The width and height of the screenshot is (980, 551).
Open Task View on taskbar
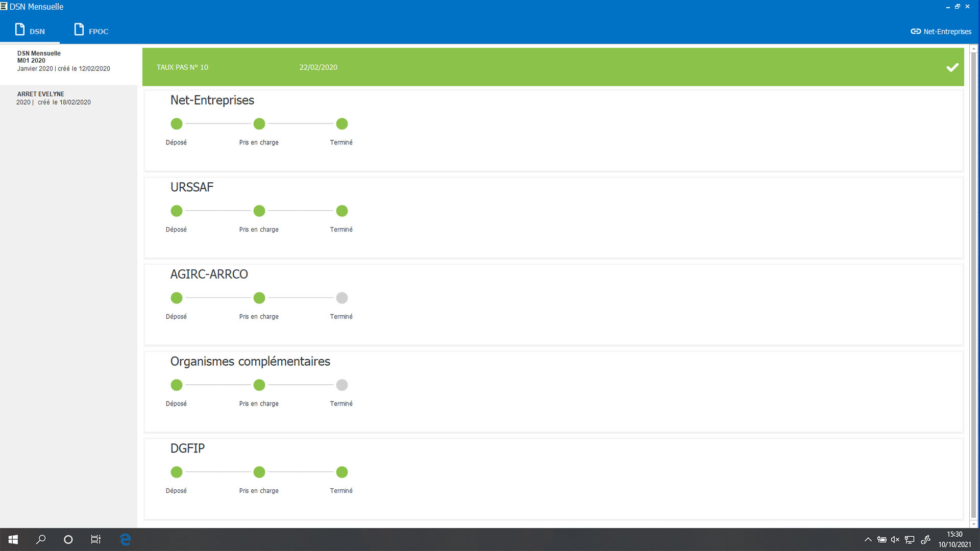(x=95, y=539)
